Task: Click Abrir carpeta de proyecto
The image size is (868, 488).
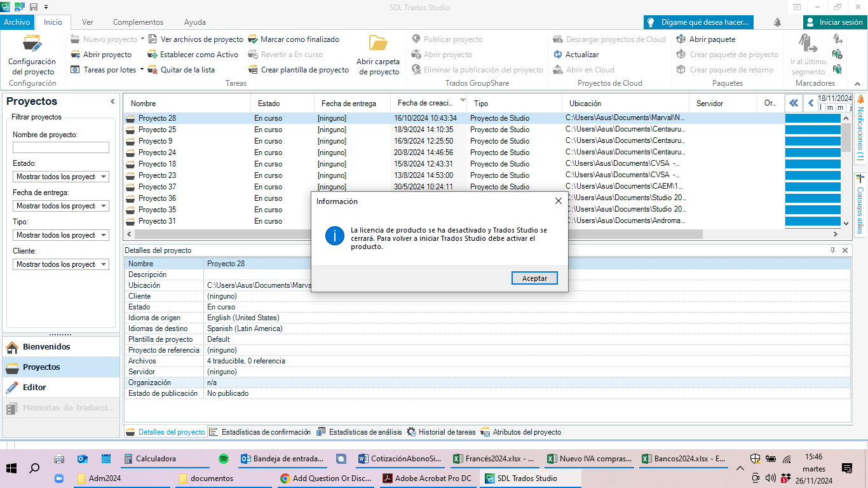Action: [x=378, y=55]
